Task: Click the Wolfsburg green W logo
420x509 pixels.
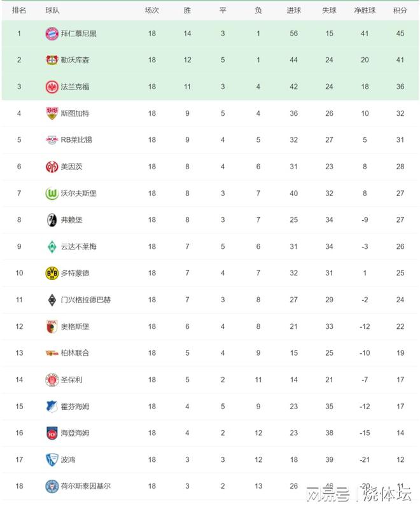Action: (x=52, y=193)
